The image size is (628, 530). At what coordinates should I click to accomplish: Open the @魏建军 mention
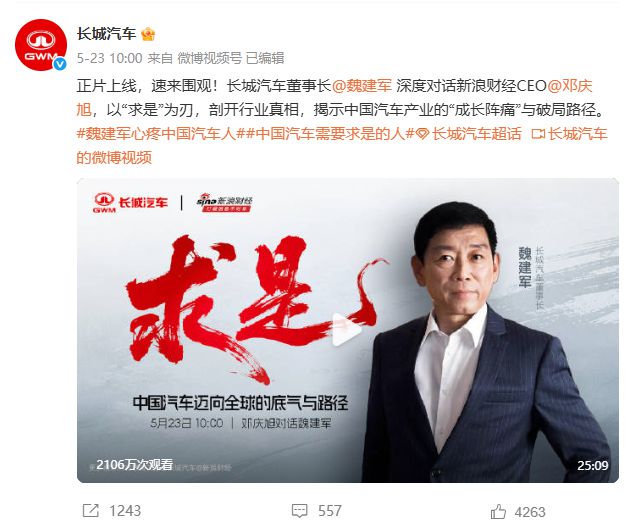[362, 86]
